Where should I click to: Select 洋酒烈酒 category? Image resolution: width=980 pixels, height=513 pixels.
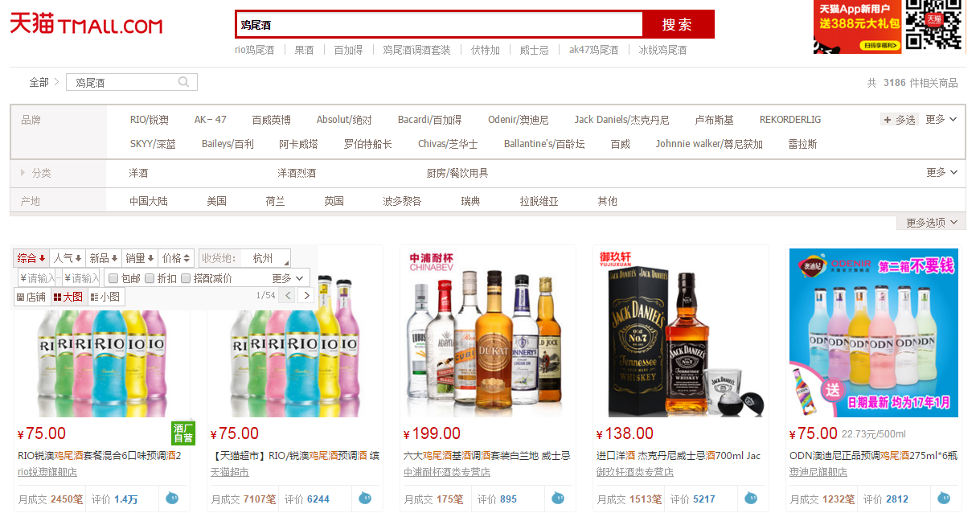click(297, 173)
